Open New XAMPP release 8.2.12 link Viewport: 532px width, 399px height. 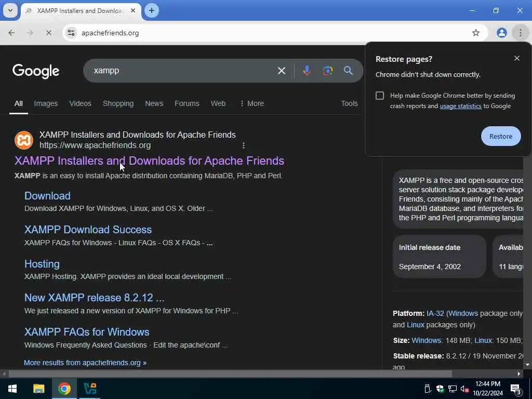pyautogui.click(x=95, y=298)
